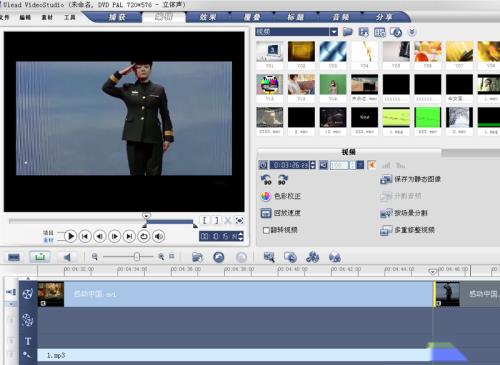Image resolution: width=500 pixels, height=365 pixels.
Task: Click the Insert media files folder icon
Action: pyautogui.click(x=197, y=257)
